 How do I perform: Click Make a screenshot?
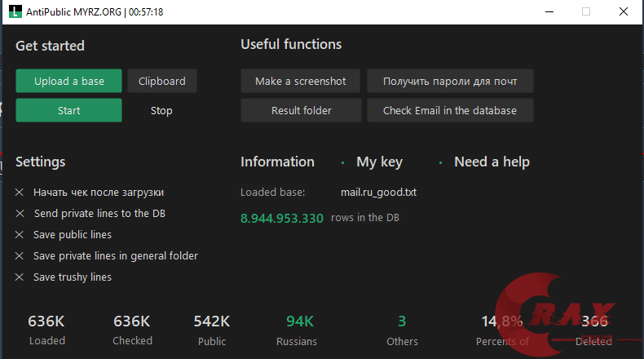(300, 81)
